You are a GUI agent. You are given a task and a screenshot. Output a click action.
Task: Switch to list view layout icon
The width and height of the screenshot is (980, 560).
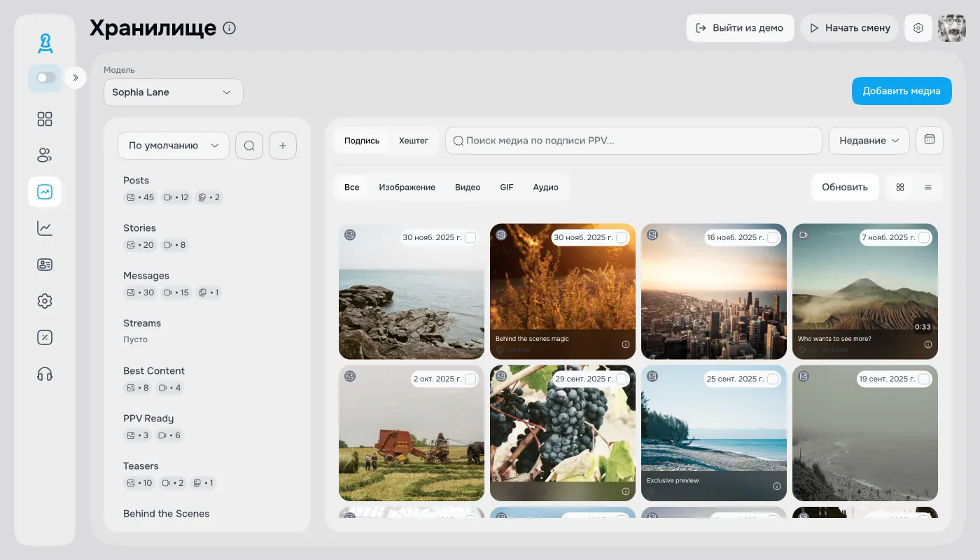928,188
